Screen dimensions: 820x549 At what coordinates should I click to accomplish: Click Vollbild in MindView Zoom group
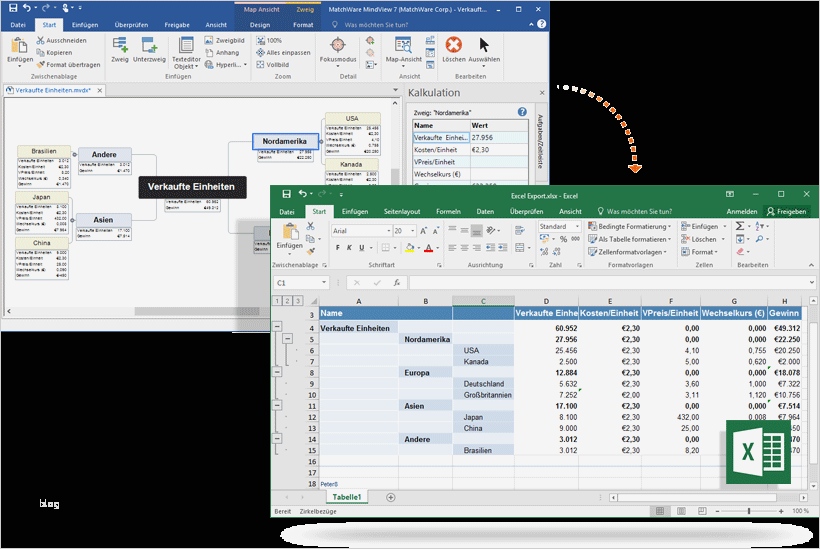pyautogui.click(x=272, y=65)
